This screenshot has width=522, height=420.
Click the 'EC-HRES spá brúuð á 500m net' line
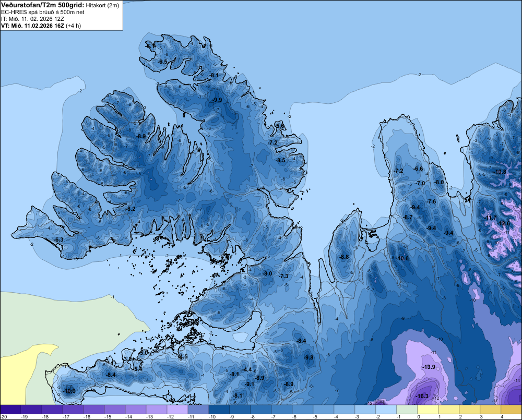(x=43, y=12)
